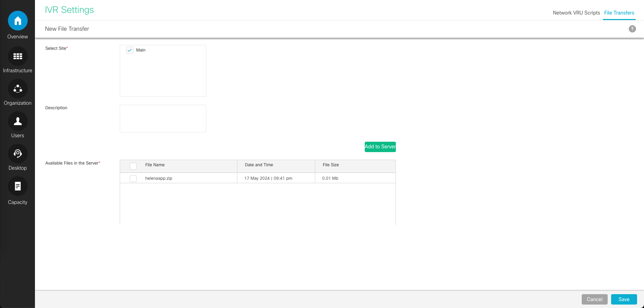Open the Overview home icon
Screen dimensions: 644x308
(18, 21)
